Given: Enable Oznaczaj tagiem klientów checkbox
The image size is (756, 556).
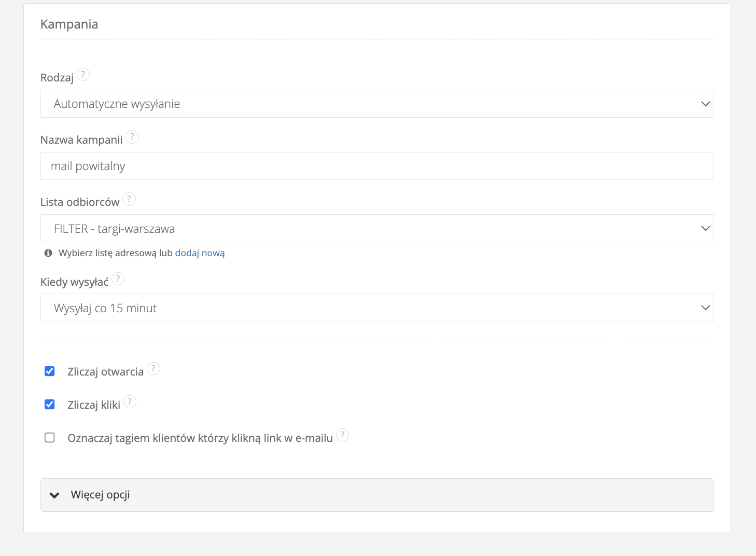Looking at the screenshot, I should tap(50, 438).
